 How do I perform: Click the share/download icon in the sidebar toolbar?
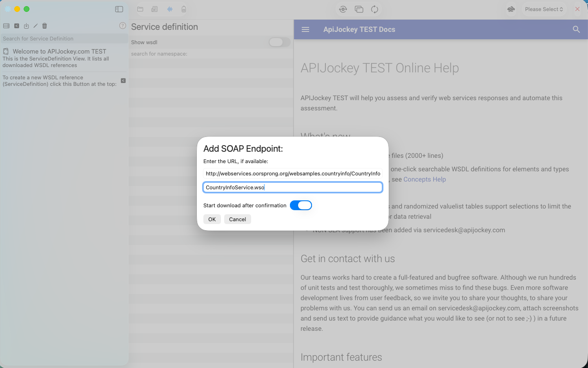(26, 26)
